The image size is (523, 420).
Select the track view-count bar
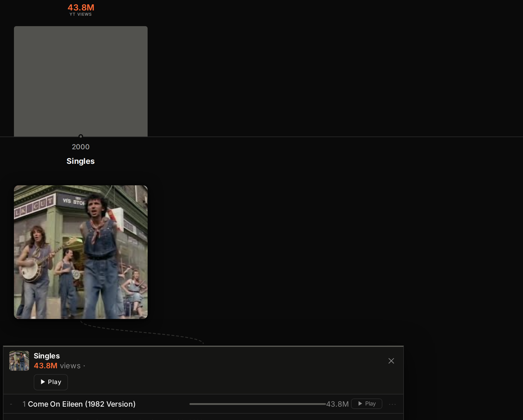click(257, 404)
